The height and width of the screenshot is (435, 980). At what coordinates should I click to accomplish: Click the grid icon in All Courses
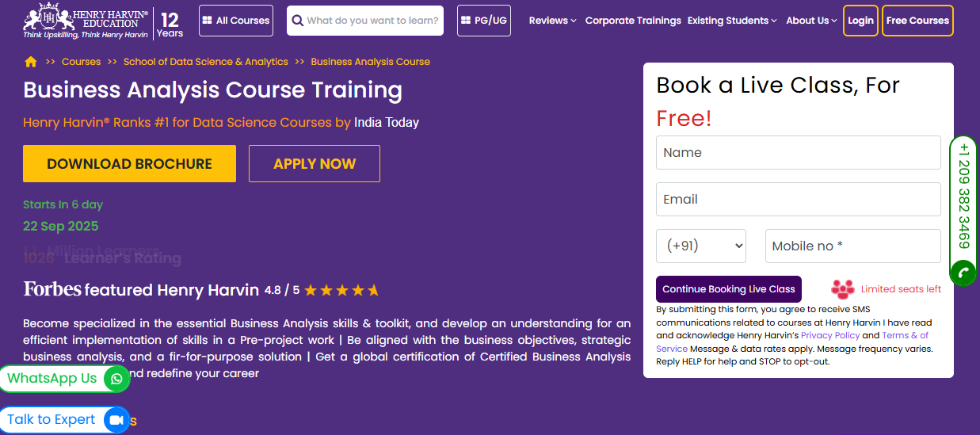[208, 21]
